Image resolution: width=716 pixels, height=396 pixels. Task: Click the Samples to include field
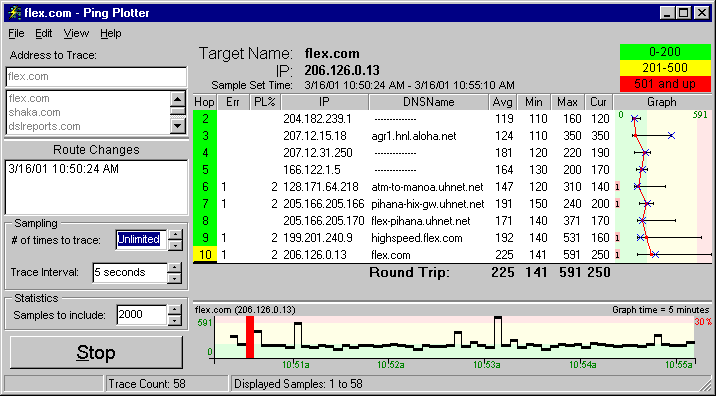pos(141,315)
